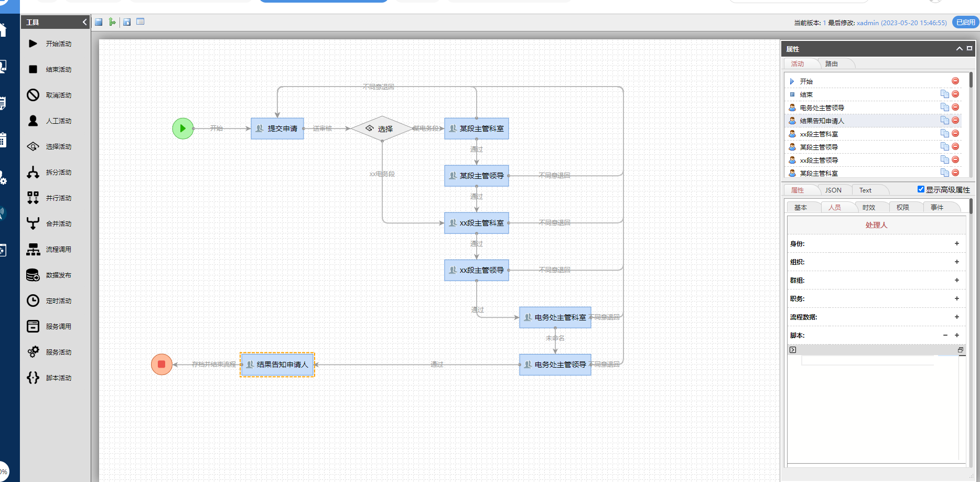Open the JSON tab
The image size is (980, 482).
(833, 190)
